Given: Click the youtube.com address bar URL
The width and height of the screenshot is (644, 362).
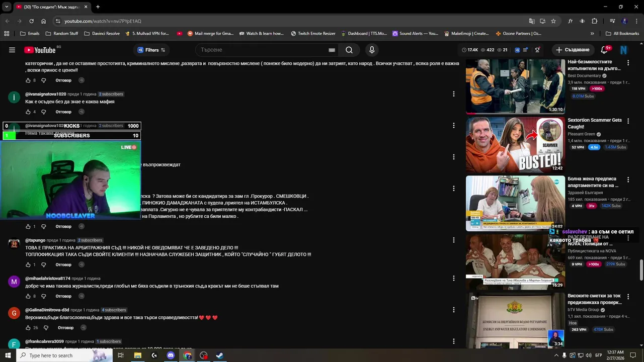Looking at the screenshot, I should [103, 21].
